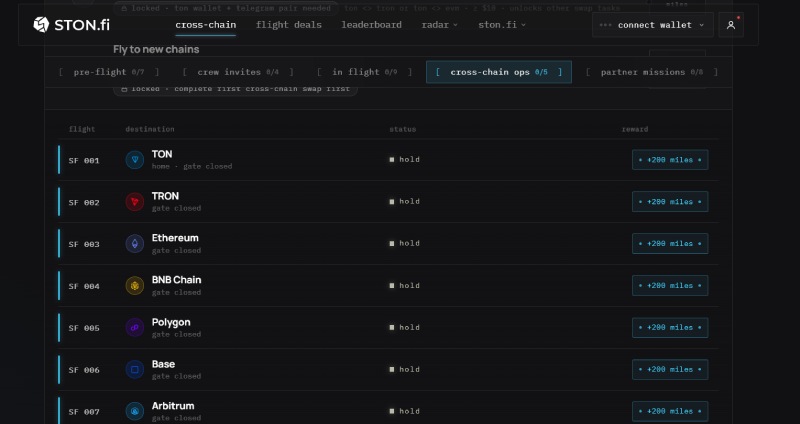Click the TON chain icon
Screen dimensions: 800x424
pos(135,160)
